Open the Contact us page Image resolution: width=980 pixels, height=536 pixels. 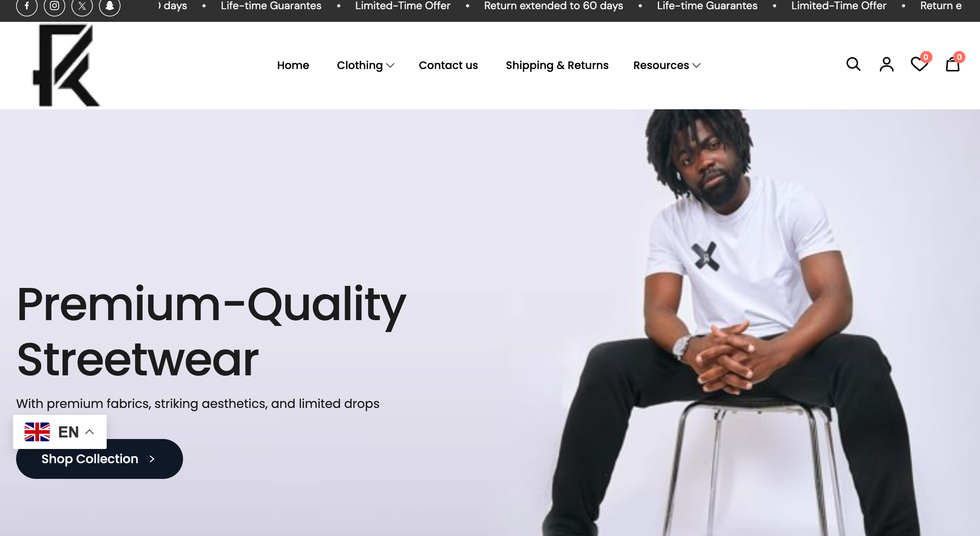(448, 66)
